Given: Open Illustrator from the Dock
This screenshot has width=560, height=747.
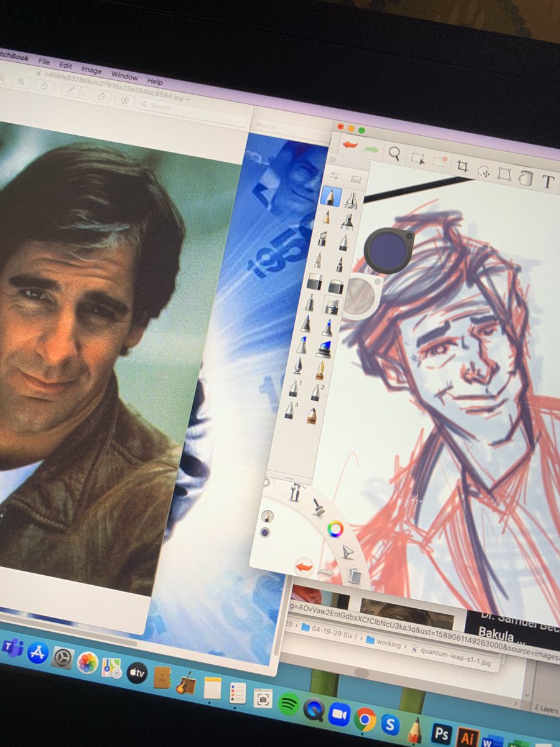Looking at the screenshot, I should coord(469,738).
